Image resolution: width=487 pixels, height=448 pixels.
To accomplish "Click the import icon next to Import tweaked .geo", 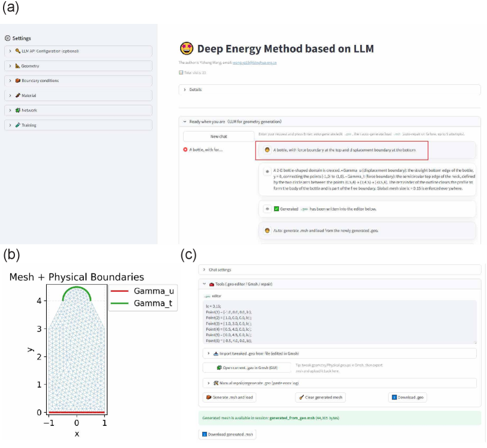I will pyautogui.click(x=216, y=353).
